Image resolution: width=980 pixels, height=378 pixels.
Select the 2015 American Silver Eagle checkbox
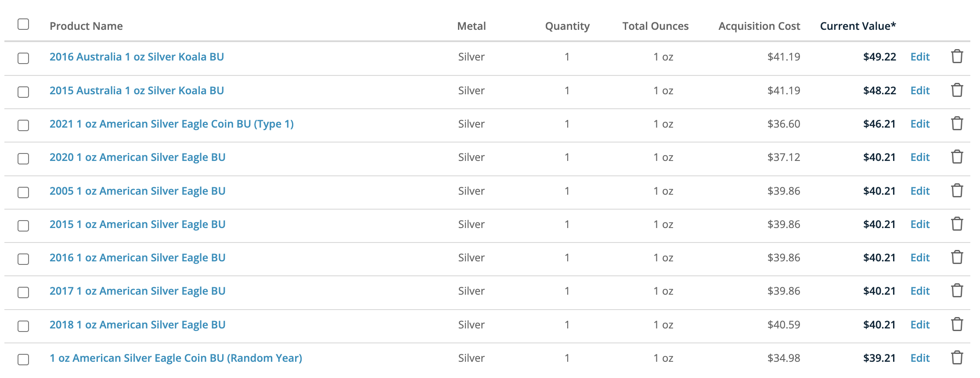pos(23,226)
